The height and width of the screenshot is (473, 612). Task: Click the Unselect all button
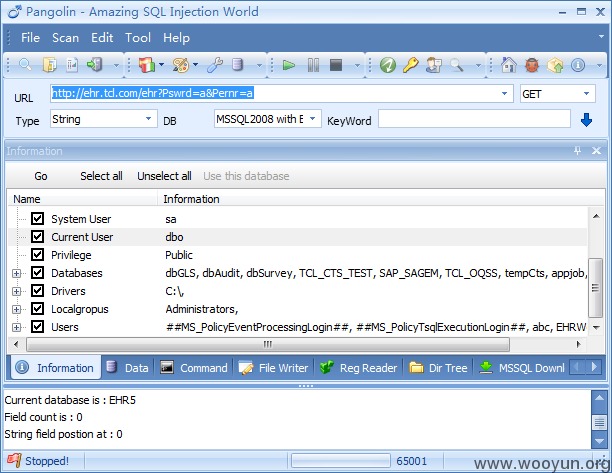coord(164,176)
